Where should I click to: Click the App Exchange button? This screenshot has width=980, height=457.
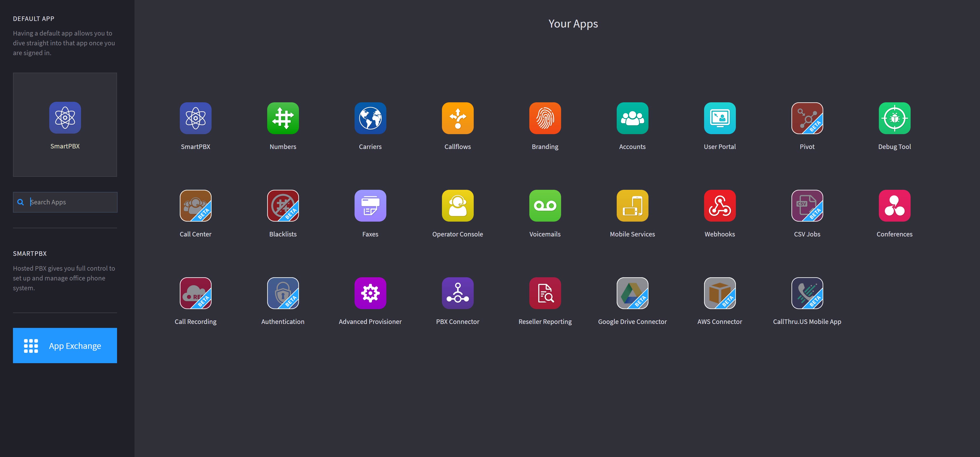[x=65, y=345]
